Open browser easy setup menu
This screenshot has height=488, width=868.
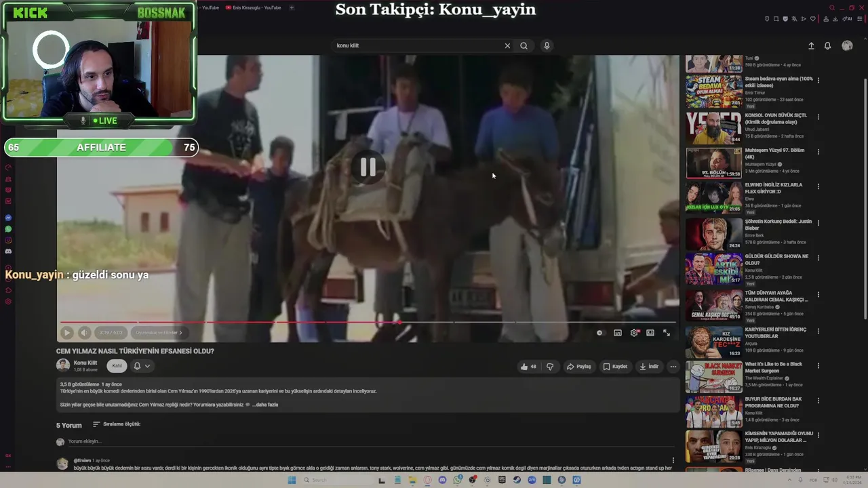coord(860,19)
